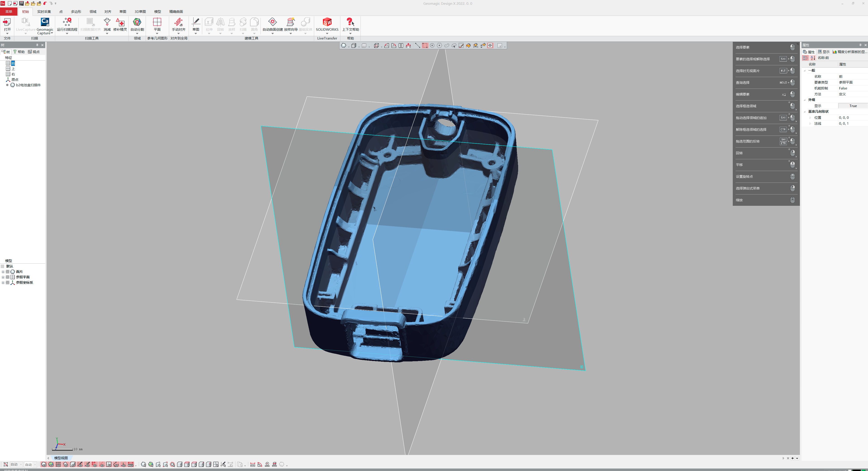The height and width of the screenshot is (471, 868).
Task: Start the 草图 sketch tool
Action: 196,23
